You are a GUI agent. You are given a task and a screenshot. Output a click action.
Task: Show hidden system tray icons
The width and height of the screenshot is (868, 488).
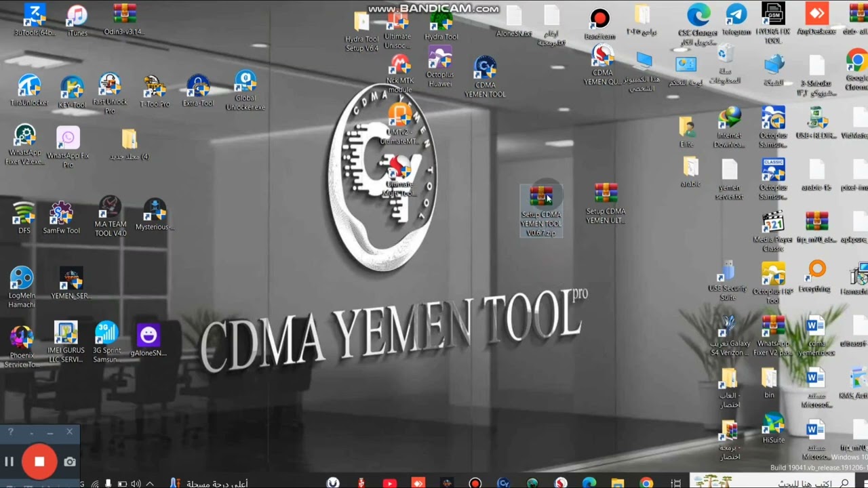click(150, 483)
